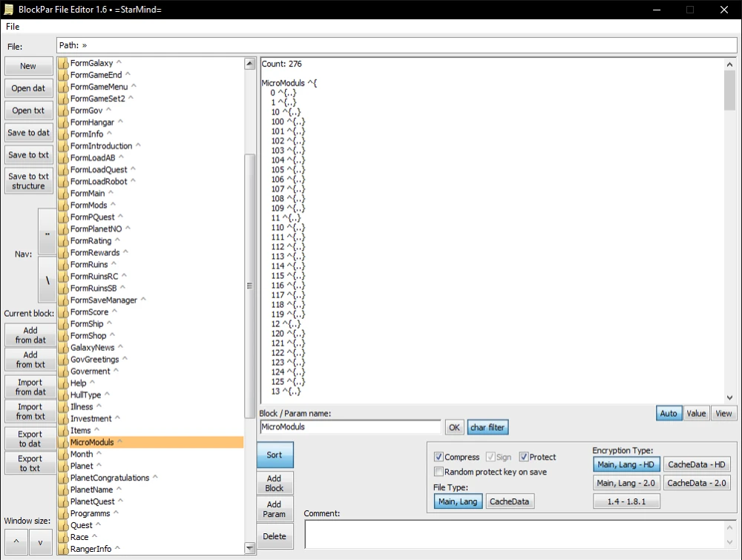Toggle the Compress checkbox
Image resolution: width=742 pixels, height=560 pixels.
point(439,457)
